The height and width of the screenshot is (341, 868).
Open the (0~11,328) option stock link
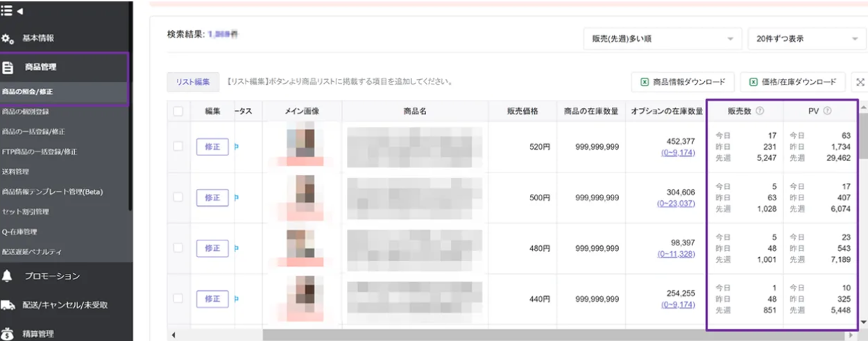pyautogui.click(x=676, y=254)
